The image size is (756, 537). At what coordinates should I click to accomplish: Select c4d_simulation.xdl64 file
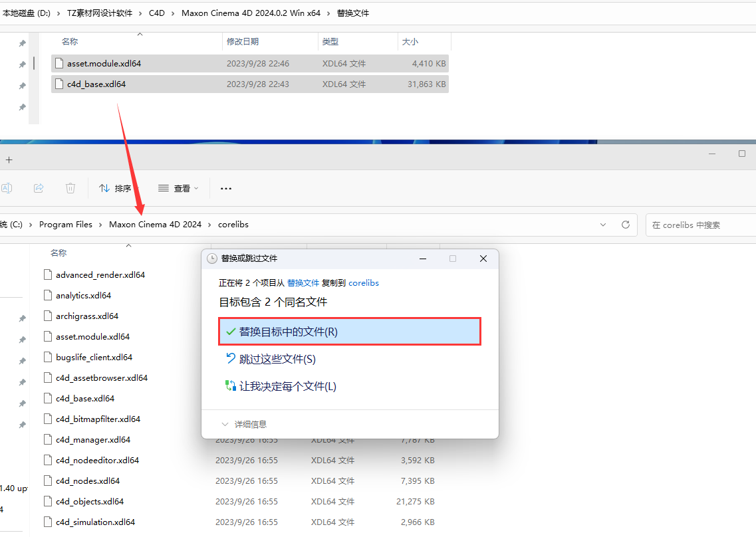pyautogui.click(x=96, y=522)
